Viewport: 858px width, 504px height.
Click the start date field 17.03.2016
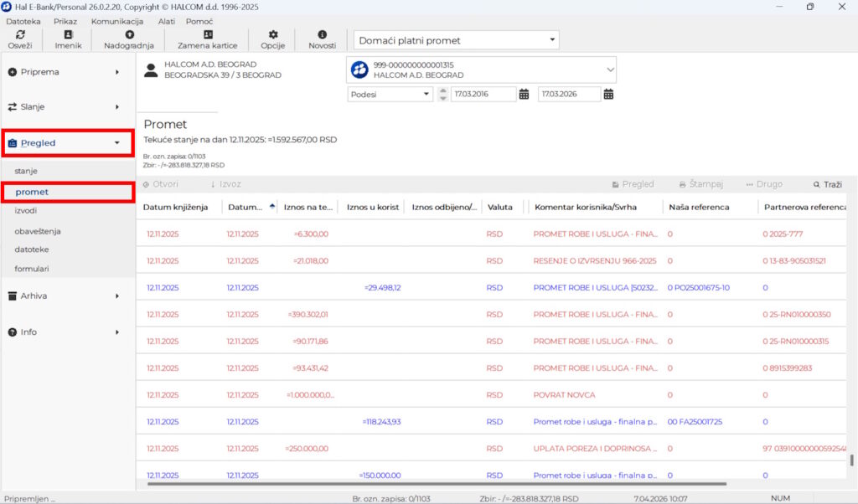(x=483, y=95)
